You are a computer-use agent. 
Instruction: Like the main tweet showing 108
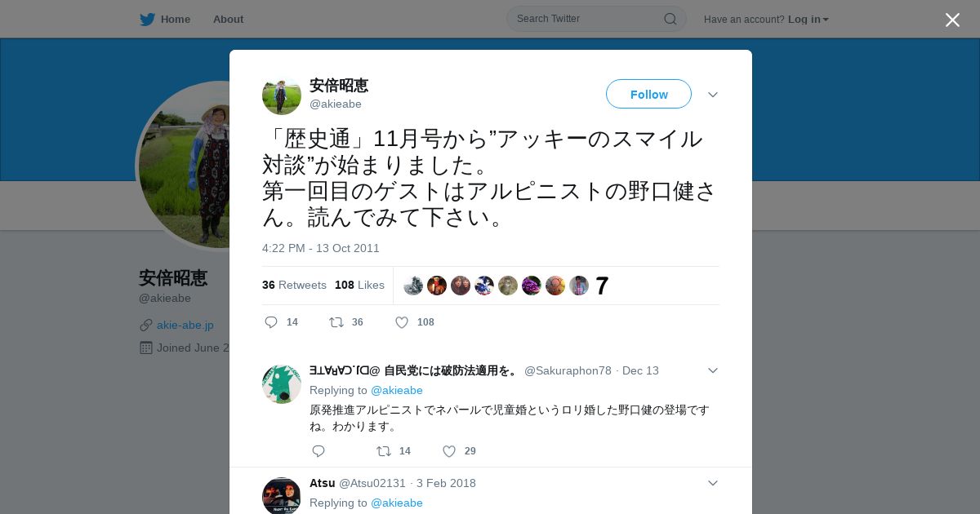402,322
